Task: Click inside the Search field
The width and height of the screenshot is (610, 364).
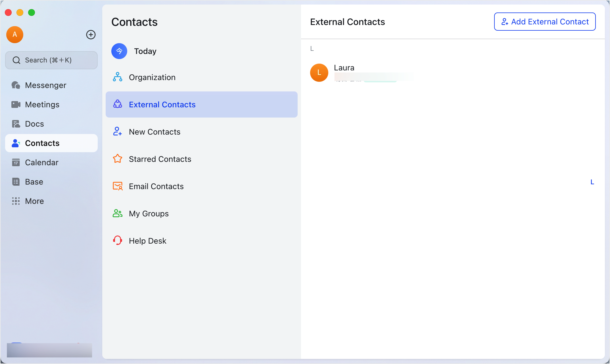Action: pos(51,60)
